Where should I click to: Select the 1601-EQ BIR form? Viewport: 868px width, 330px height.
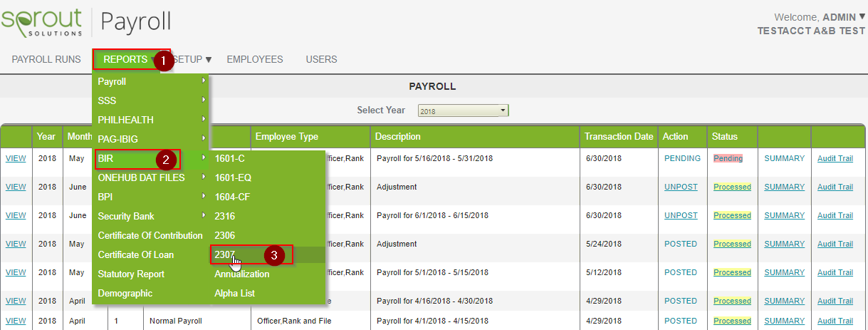click(x=268, y=177)
